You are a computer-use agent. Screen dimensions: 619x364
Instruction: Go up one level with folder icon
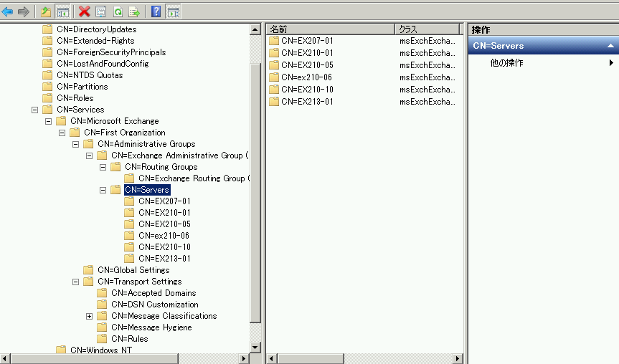coord(46,12)
